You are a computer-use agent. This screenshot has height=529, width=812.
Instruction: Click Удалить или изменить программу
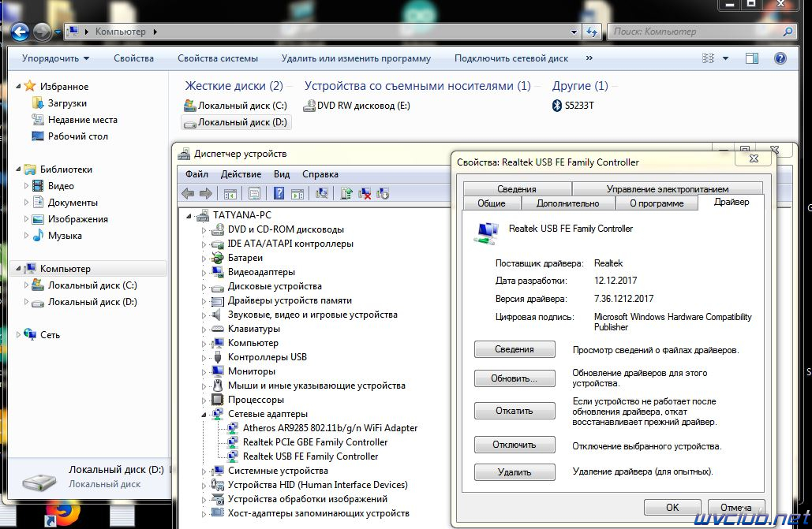pos(356,58)
